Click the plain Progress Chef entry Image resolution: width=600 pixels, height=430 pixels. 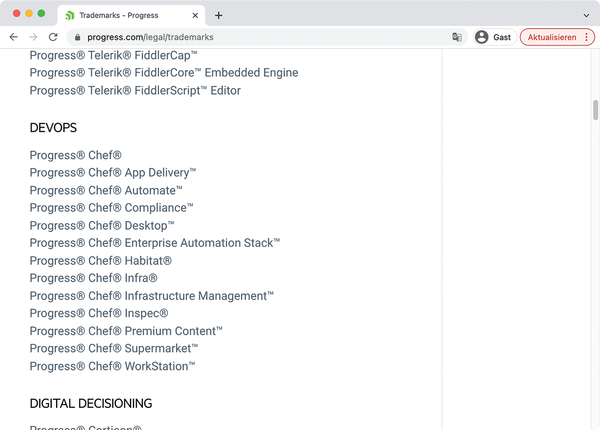(x=75, y=155)
